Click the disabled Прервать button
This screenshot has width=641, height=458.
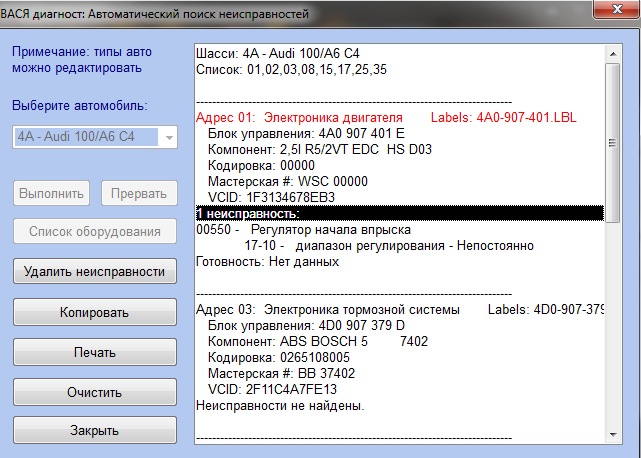(x=139, y=193)
